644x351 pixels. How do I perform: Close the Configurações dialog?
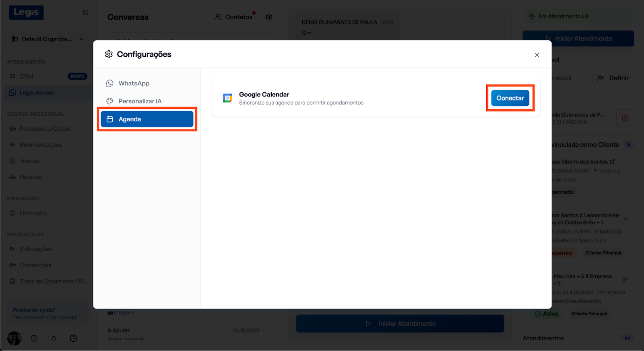pos(537,55)
